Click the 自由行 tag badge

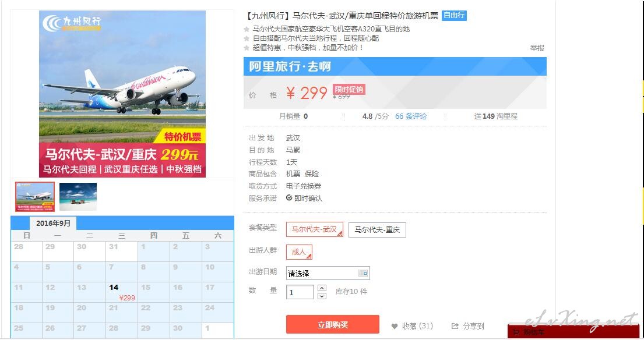[x=454, y=16]
